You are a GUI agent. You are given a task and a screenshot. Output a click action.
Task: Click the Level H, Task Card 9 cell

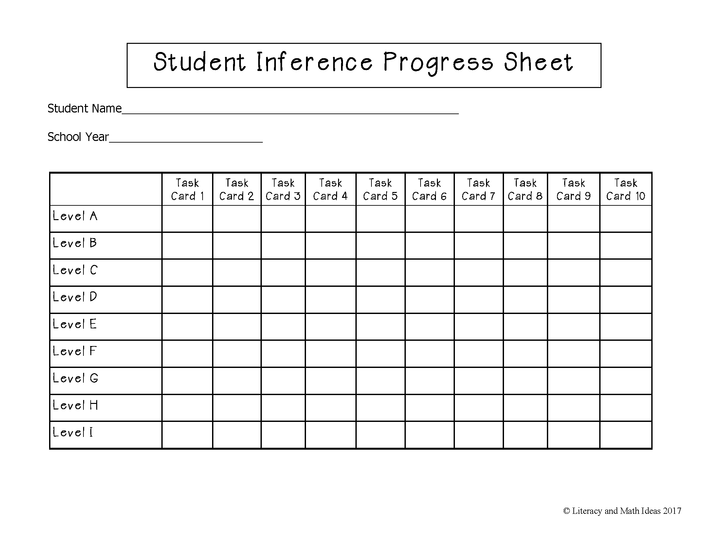[x=573, y=407]
